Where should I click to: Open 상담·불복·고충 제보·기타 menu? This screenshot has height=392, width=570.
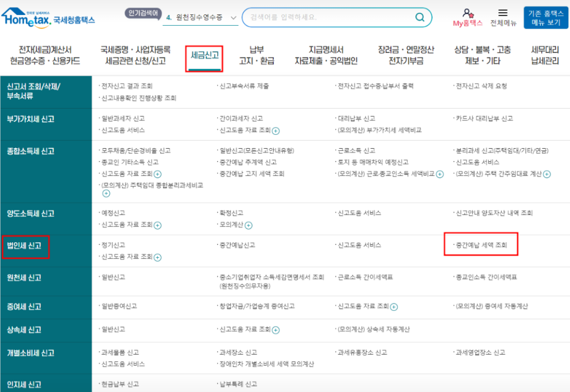coord(483,55)
